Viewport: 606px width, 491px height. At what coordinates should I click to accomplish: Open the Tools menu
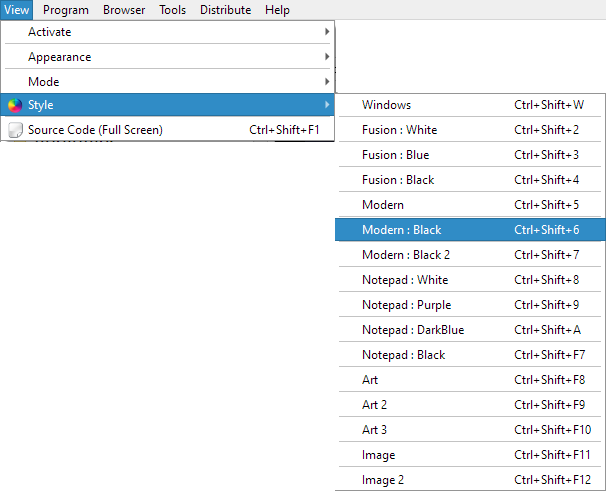click(x=172, y=10)
